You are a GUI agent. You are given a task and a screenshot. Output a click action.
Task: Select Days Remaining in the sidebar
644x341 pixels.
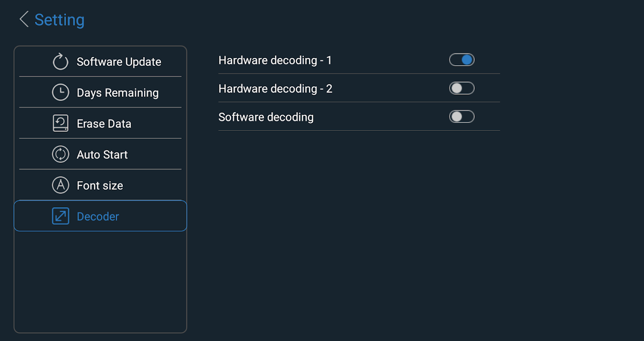[117, 93]
